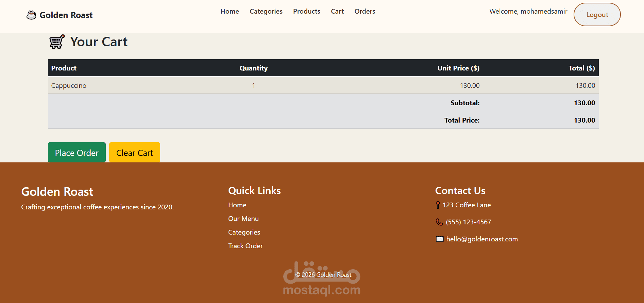Click the location pin icon beside 123 Coffee Lane

coord(438,205)
